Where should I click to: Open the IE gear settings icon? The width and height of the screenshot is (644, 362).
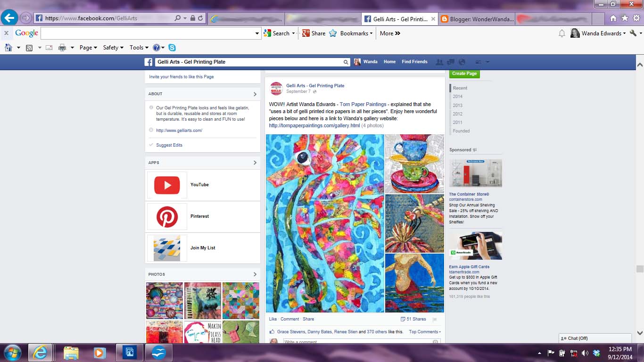pos(636,18)
